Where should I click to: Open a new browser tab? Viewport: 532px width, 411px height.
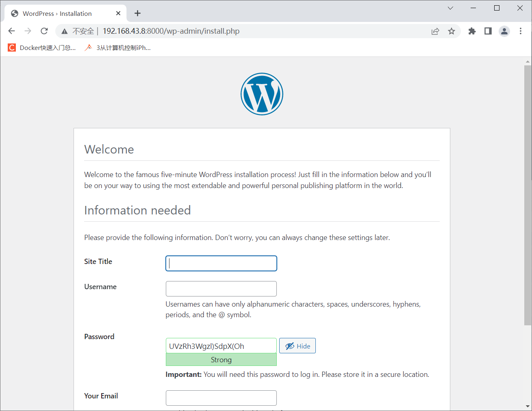tap(138, 13)
